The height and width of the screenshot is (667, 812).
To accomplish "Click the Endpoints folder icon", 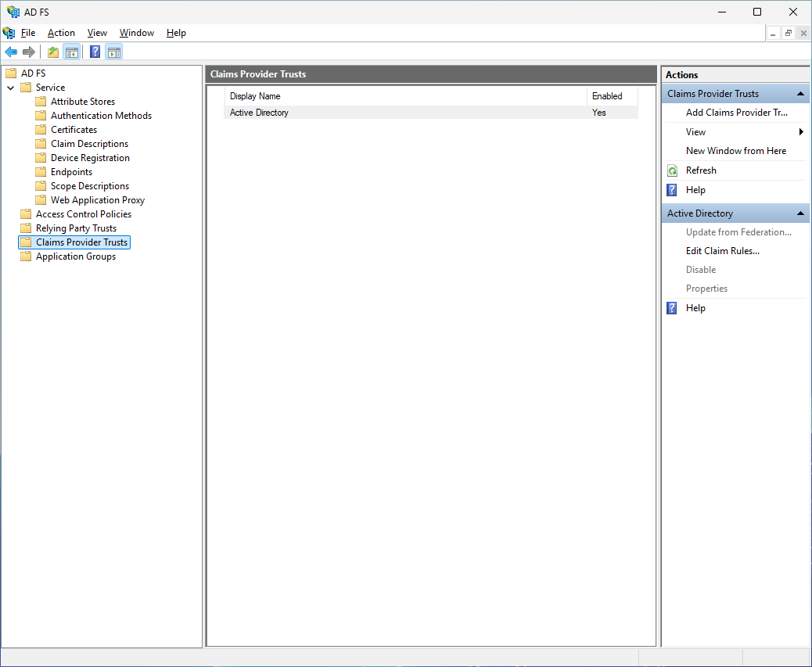I will tap(41, 171).
